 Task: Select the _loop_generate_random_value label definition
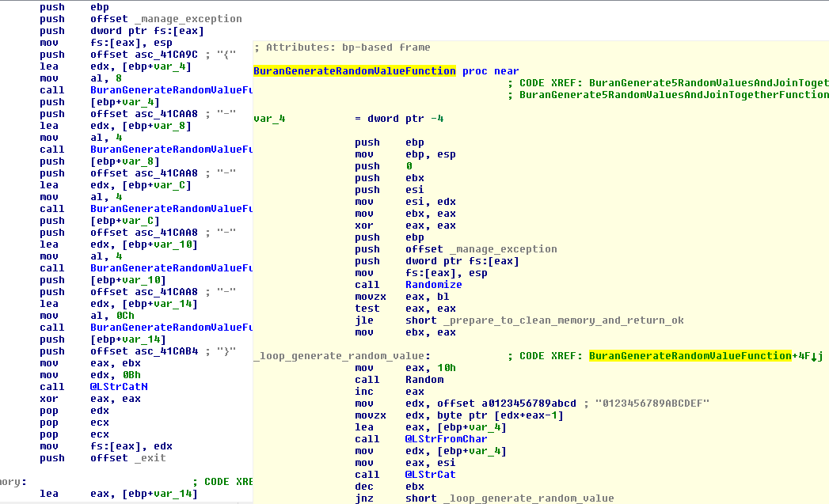pos(342,356)
